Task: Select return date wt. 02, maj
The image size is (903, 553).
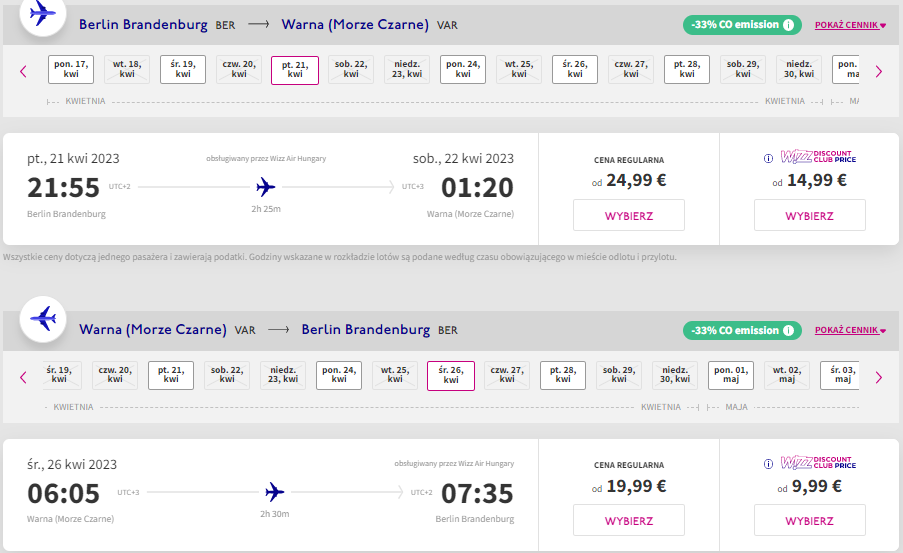Action: pos(787,375)
